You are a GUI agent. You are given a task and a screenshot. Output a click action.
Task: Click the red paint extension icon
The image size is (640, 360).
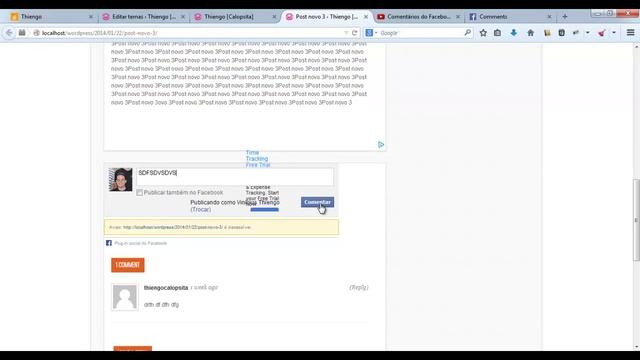601,33
